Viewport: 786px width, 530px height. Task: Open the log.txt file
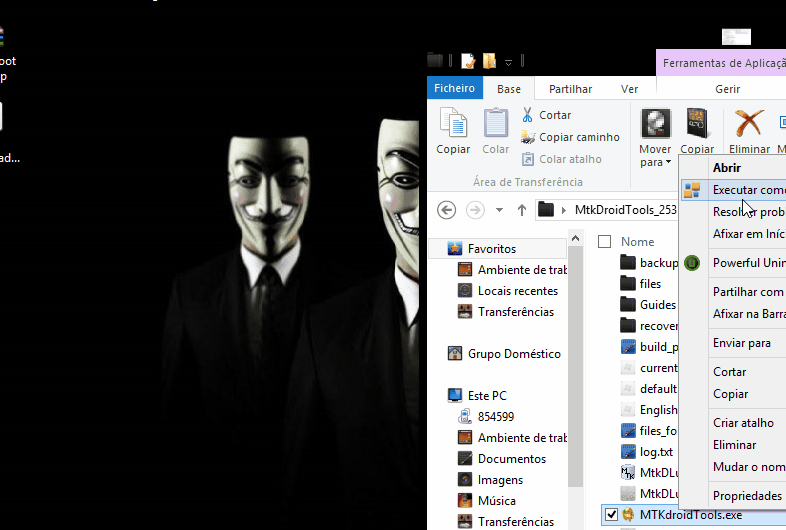(656, 452)
